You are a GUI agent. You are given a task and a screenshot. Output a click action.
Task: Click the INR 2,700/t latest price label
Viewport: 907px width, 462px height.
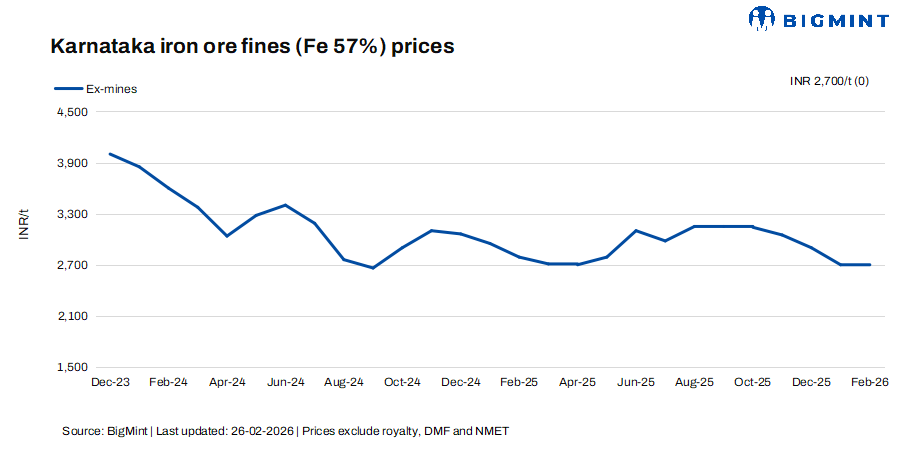[x=828, y=81]
